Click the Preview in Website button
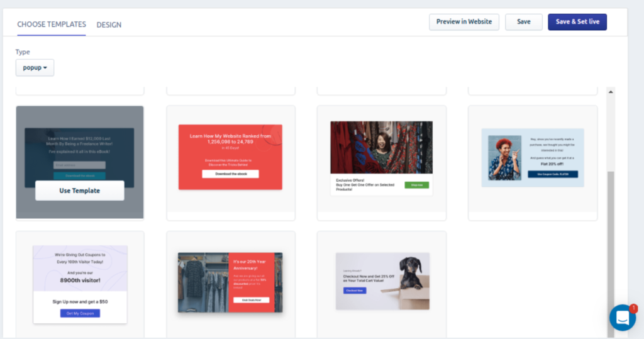644x339 pixels. [464, 22]
